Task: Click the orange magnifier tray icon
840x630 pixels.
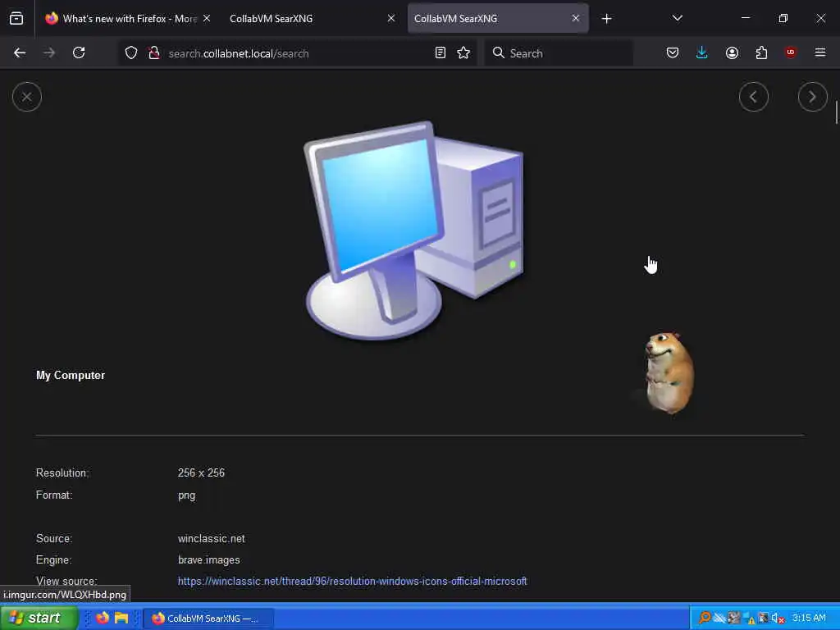Action: tap(705, 619)
